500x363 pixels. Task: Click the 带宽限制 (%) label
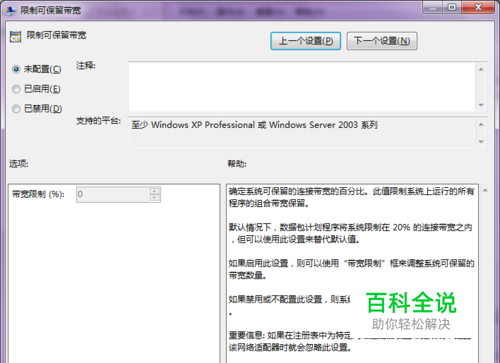click(x=38, y=194)
